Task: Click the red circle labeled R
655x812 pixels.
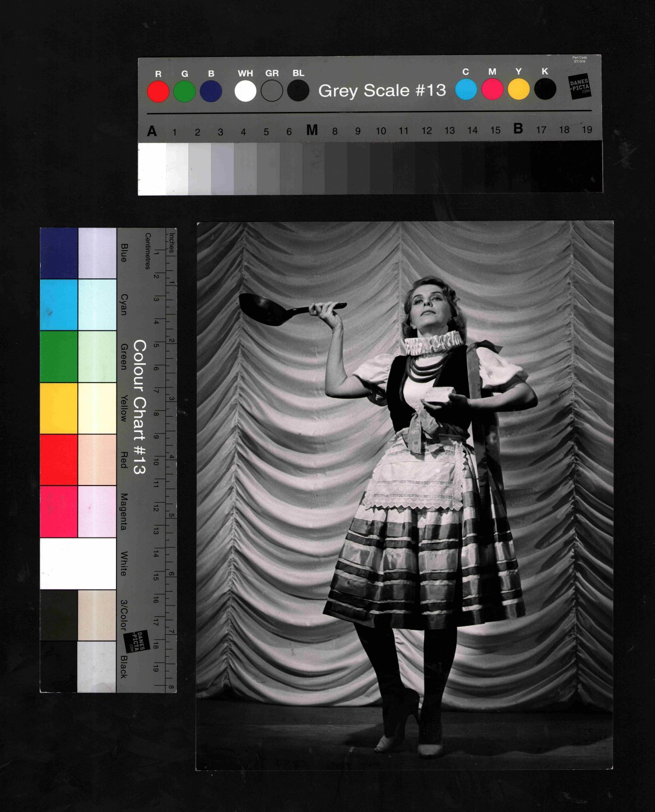Action: (x=158, y=92)
